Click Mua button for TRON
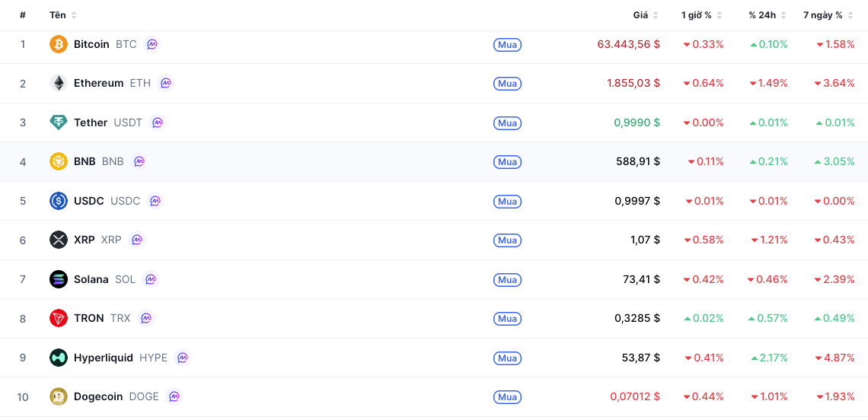 tap(507, 319)
